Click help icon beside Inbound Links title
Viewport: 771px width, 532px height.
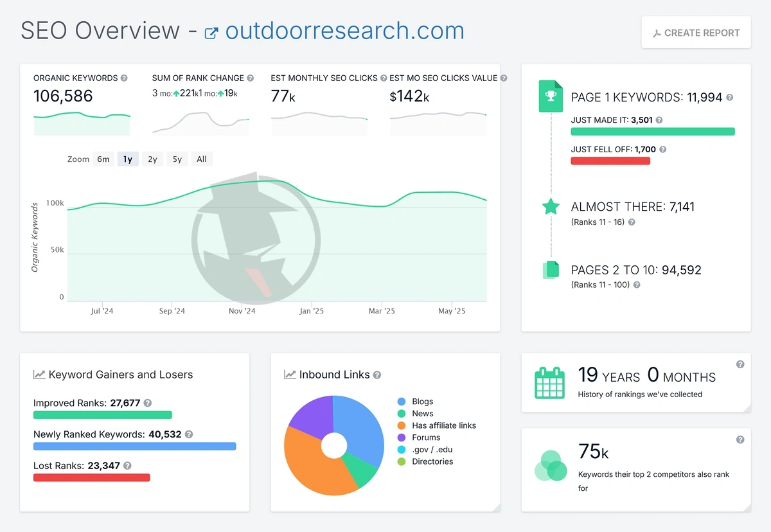(x=377, y=375)
